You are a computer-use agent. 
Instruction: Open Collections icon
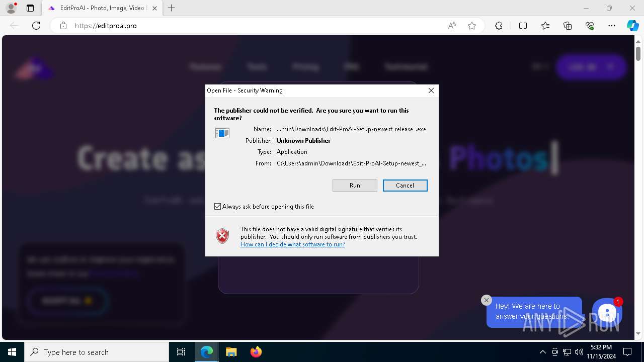tap(568, 26)
